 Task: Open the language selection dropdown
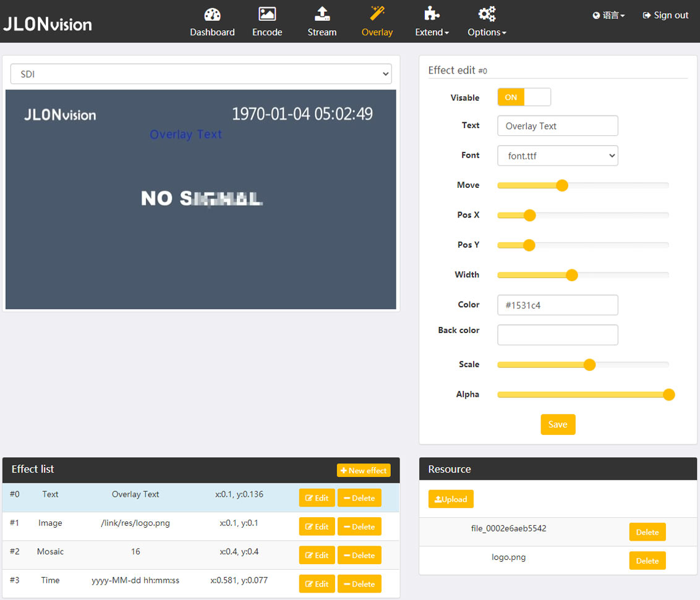click(609, 15)
